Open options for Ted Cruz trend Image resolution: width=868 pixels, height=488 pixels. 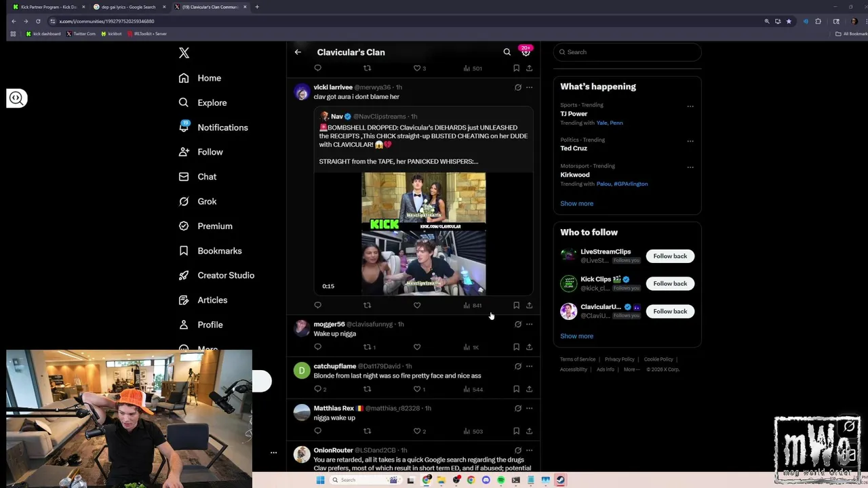[690, 141]
